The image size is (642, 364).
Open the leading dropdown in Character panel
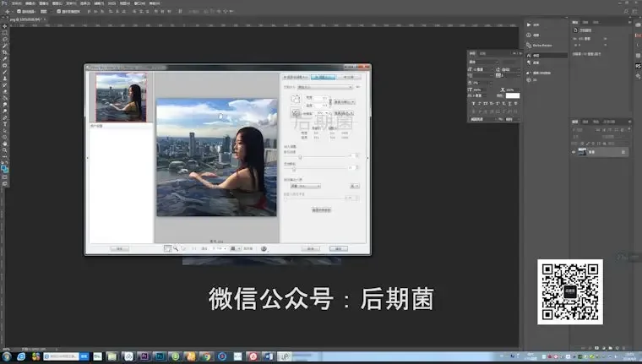click(x=511, y=69)
